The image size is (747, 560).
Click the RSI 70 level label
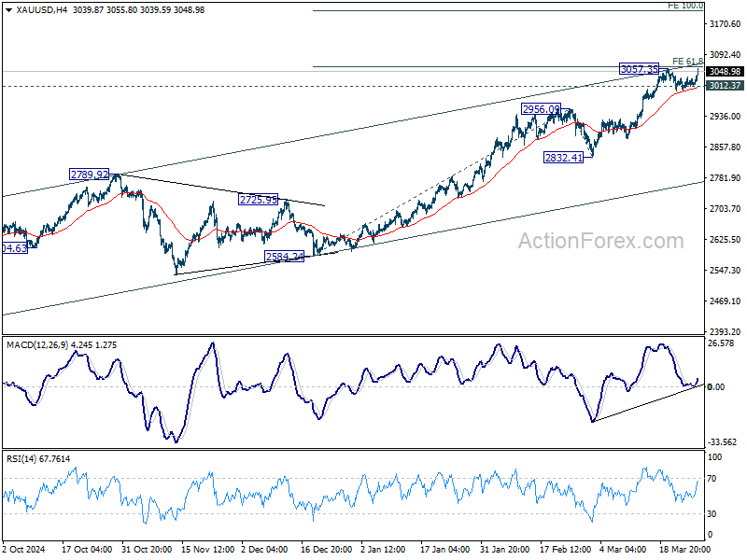coord(713,479)
